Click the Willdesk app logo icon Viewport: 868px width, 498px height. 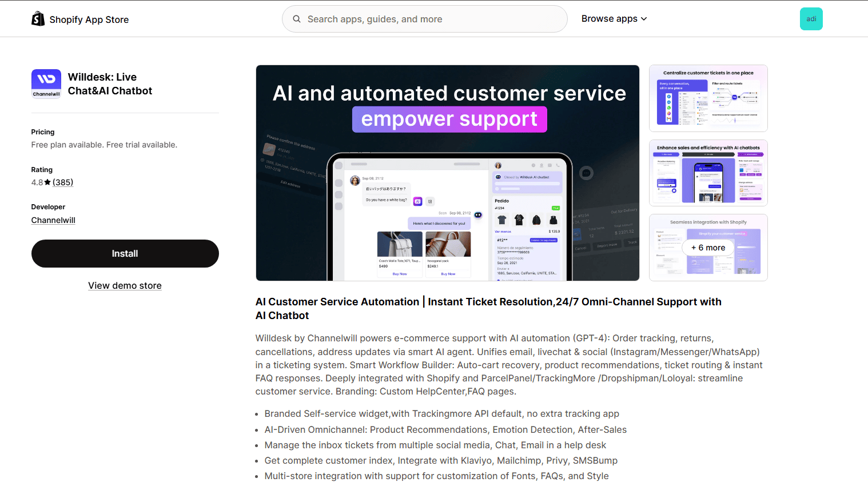[46, 84]
